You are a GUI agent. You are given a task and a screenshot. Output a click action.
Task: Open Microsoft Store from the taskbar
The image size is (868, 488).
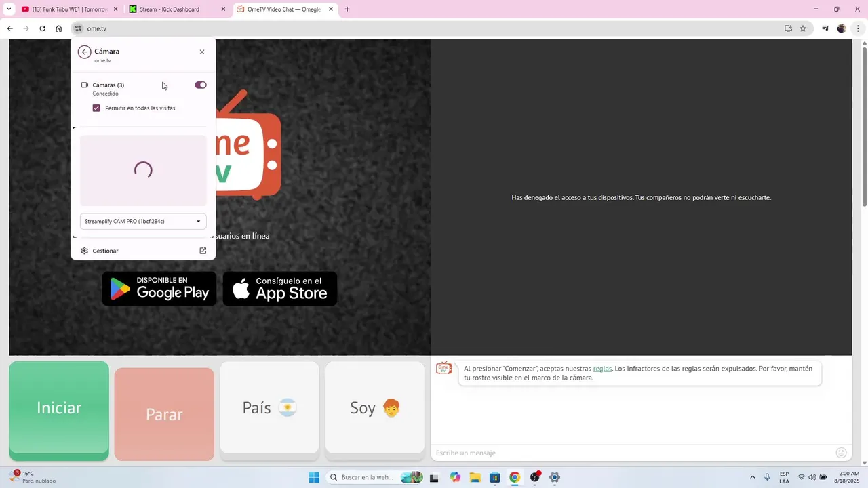(x=495, y=477)
